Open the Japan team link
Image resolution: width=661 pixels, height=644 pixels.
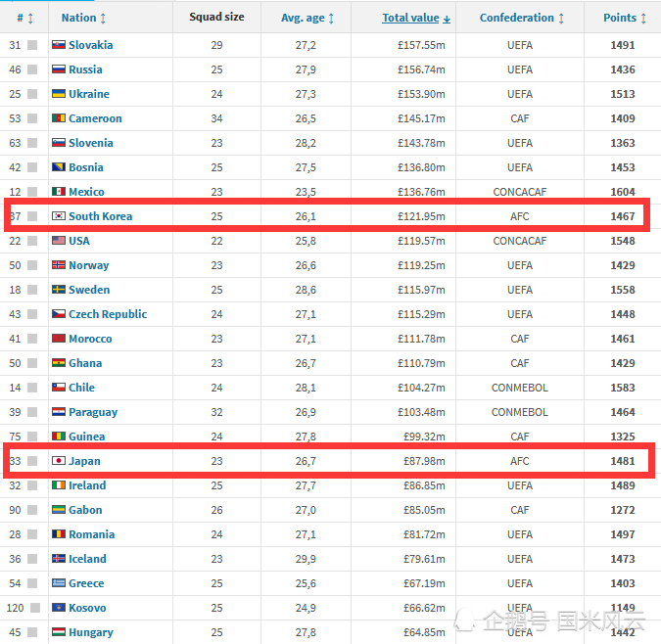(85, 461)
